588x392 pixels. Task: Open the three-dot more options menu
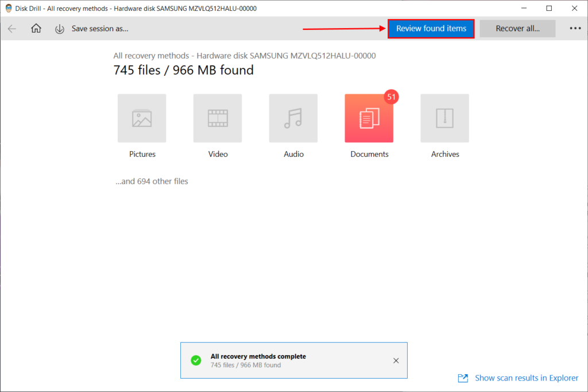pyautogui.click(x=575, y=29)
